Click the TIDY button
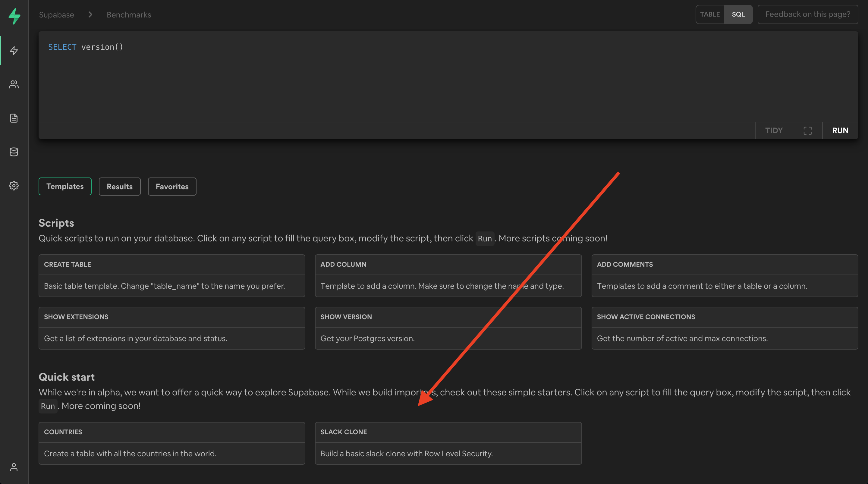Image resolution: width=868 pixels, height=484 pixels. (x=774, y=130)
